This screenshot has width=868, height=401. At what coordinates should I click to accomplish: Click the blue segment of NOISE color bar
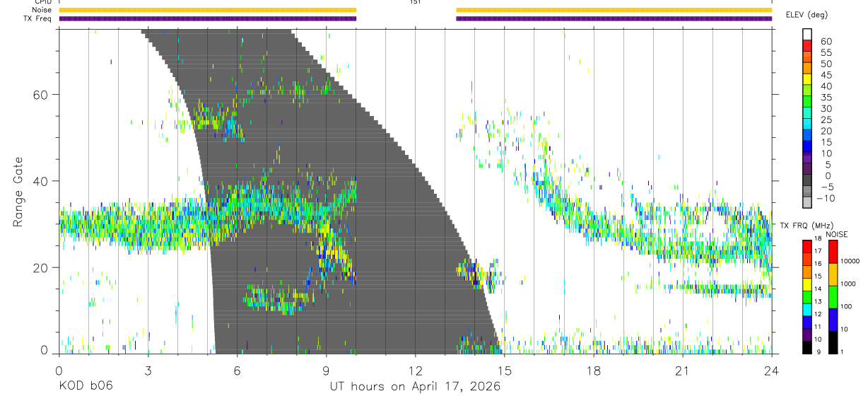(x=833, y=318)
